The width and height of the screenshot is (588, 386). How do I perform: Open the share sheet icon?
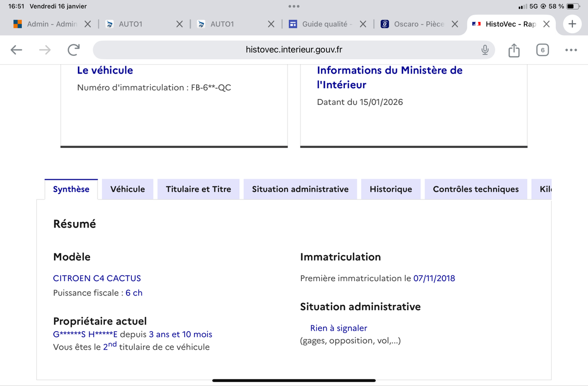pos(514,50)
